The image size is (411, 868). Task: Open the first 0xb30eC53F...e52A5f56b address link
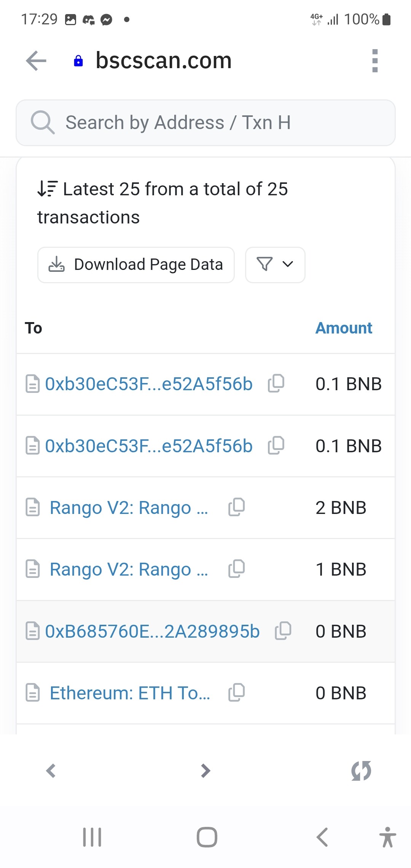pyautogui.click(x=148, y=384)
